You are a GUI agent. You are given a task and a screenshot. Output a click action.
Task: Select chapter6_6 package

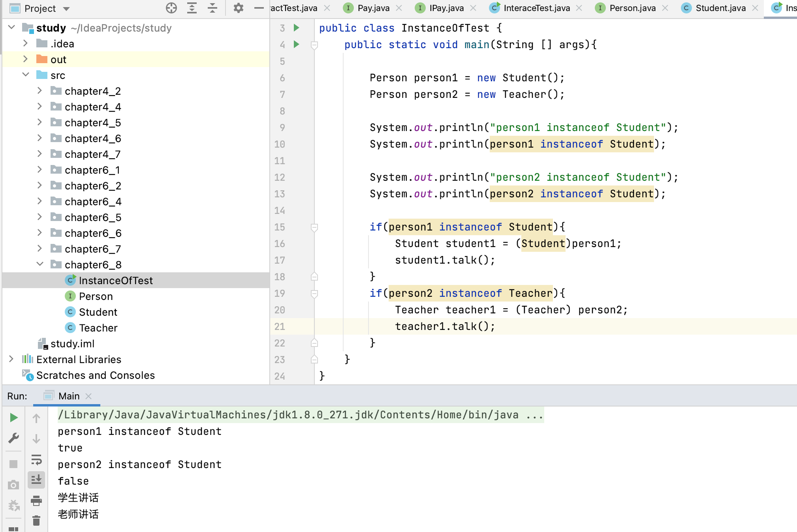coord(136,233)
